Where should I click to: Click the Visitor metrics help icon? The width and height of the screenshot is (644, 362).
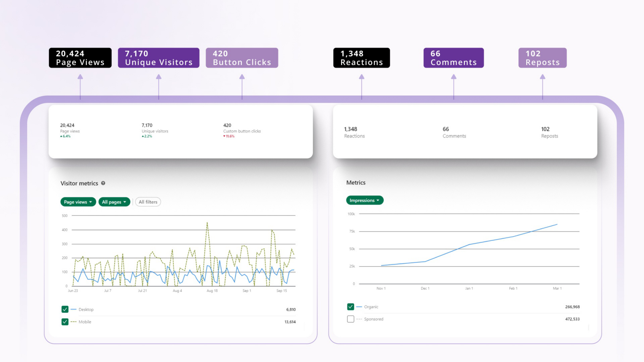tap(103, 183)
